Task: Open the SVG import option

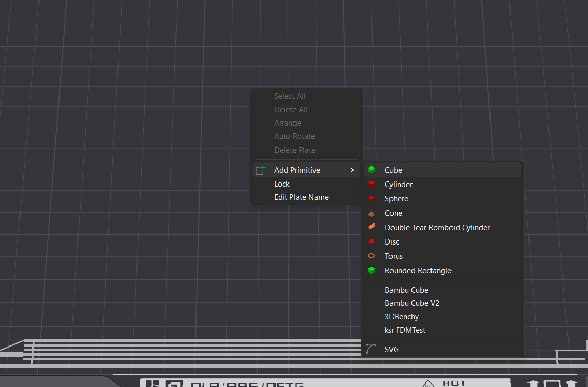Action: tap(391, 349)
